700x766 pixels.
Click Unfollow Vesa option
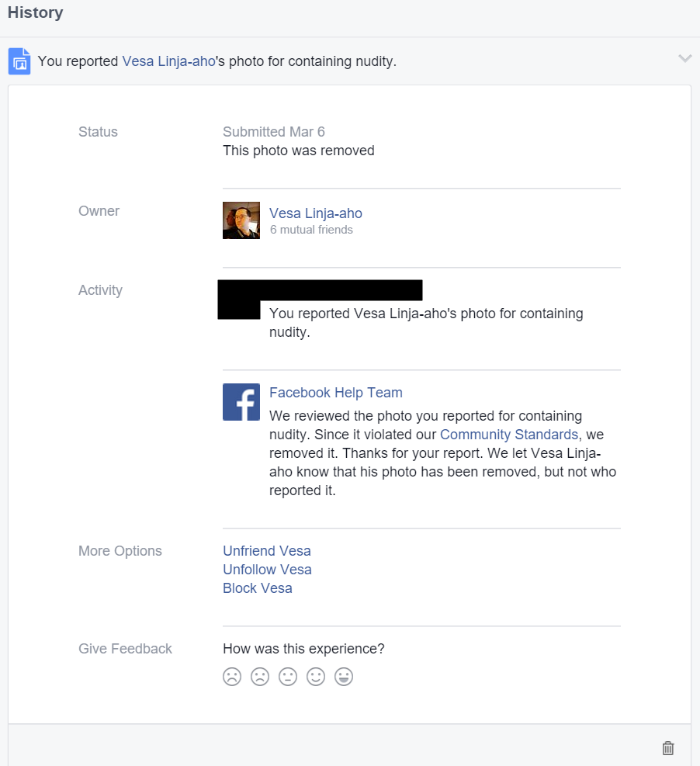coord(267,569)
